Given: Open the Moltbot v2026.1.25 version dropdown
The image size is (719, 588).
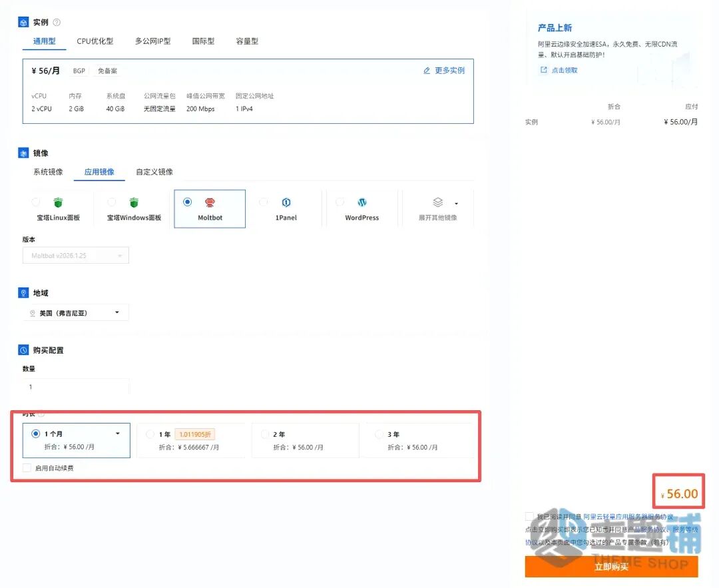Looking at the screenshot, I should pyautogui.click(x=76, y=256).
